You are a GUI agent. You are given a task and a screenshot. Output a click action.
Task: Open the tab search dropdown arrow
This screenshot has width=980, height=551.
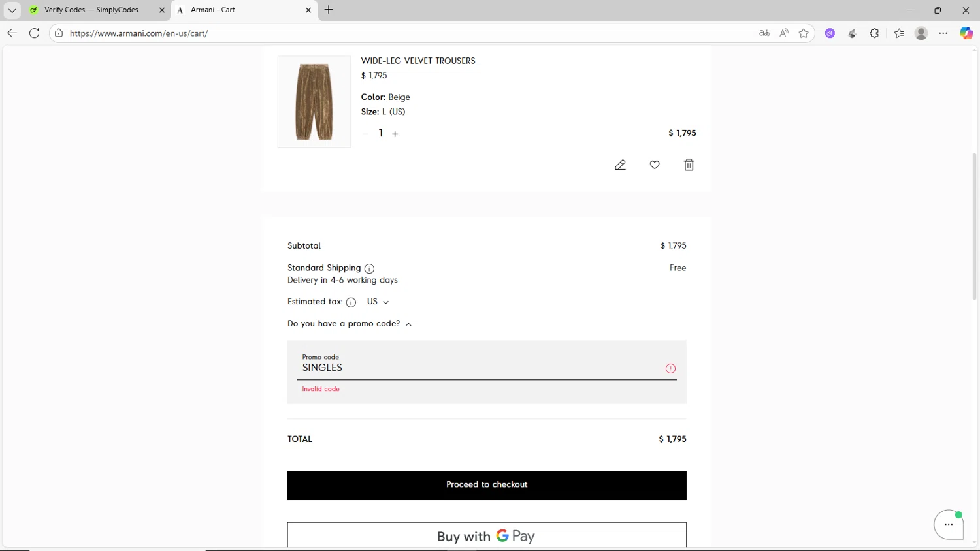click(12, 10)
